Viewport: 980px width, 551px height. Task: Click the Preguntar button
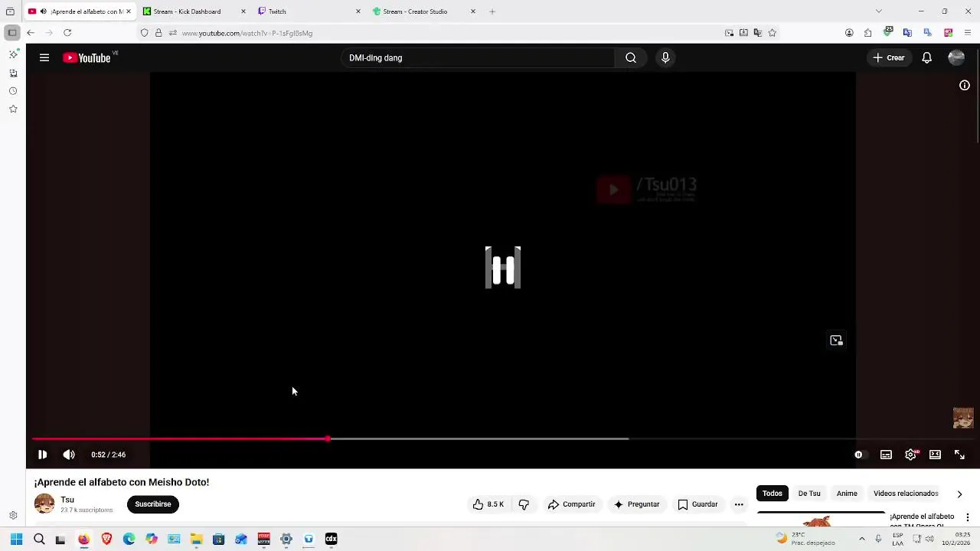pos(636,504)
